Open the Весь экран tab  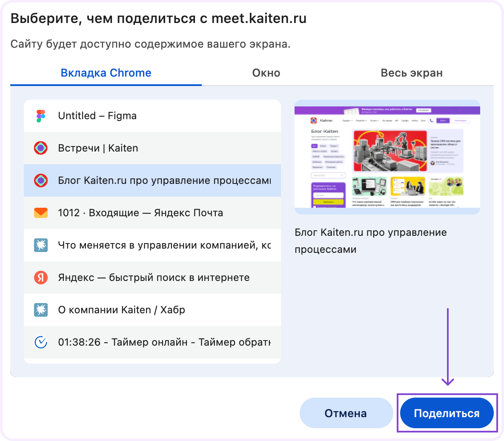412,73
